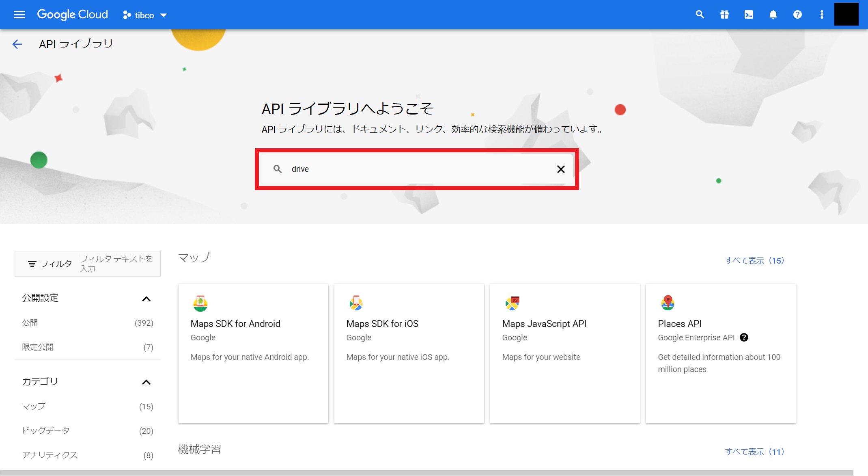Click the 機械学習 section heading
Screen dimensions: 868x476
point(200,449)
